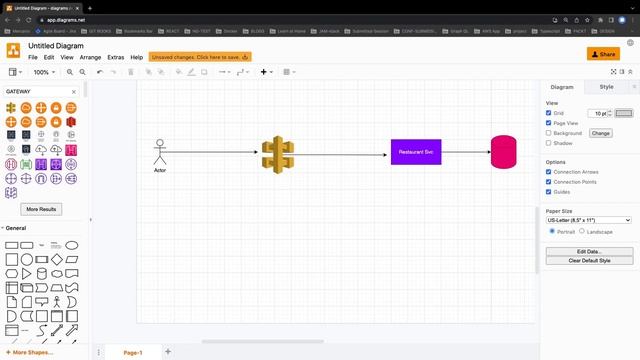Screen dimensions: 640x360
Task: Click the Share button
Action: click(x=603, y=54)
